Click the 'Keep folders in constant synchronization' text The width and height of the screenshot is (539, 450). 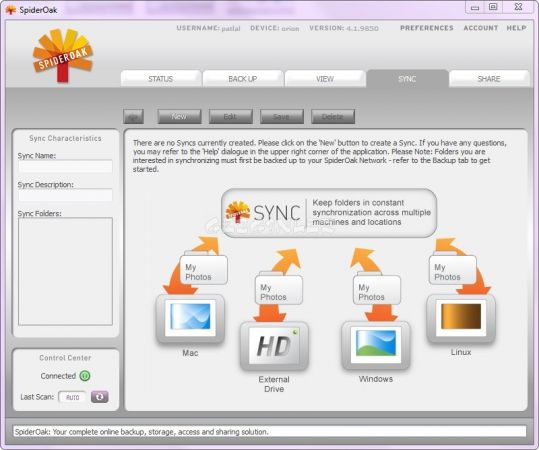[371, 212]
